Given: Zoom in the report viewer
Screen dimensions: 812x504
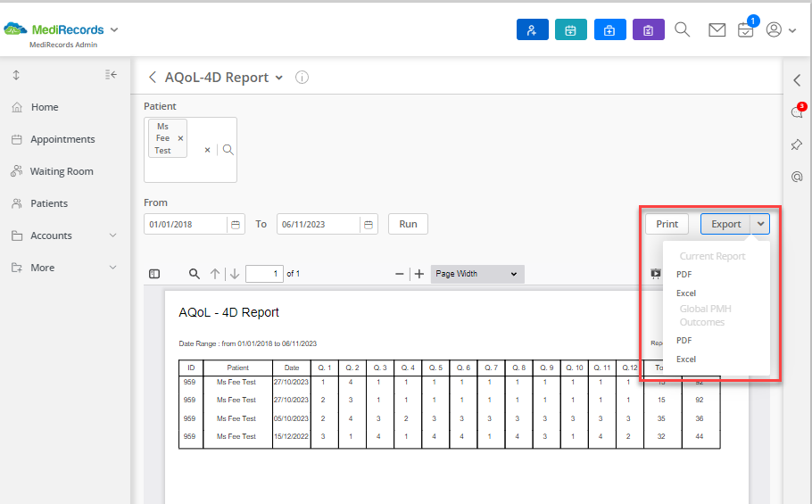Looking at the screenshot, I should point(419,274).
